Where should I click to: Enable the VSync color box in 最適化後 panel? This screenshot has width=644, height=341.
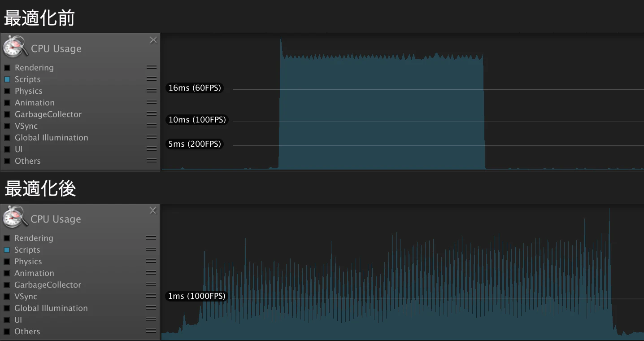(x=7, y=297)
